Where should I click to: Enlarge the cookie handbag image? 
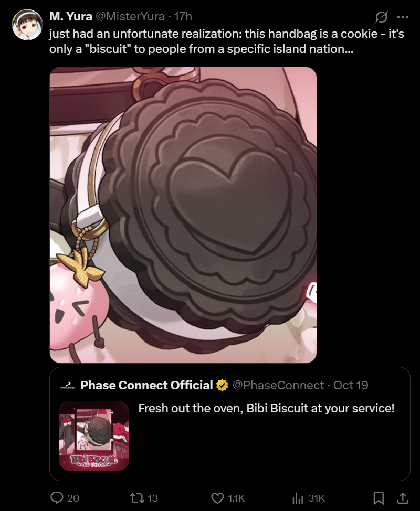point(183,215)
